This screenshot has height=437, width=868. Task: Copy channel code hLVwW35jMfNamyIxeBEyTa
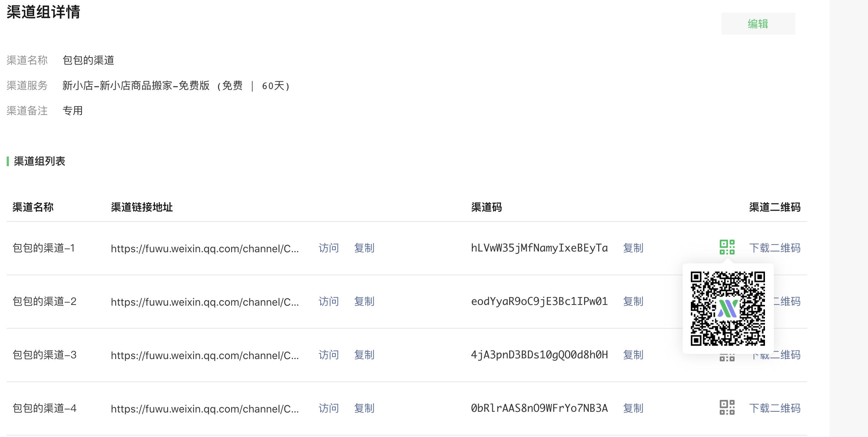tap(633, 248)
